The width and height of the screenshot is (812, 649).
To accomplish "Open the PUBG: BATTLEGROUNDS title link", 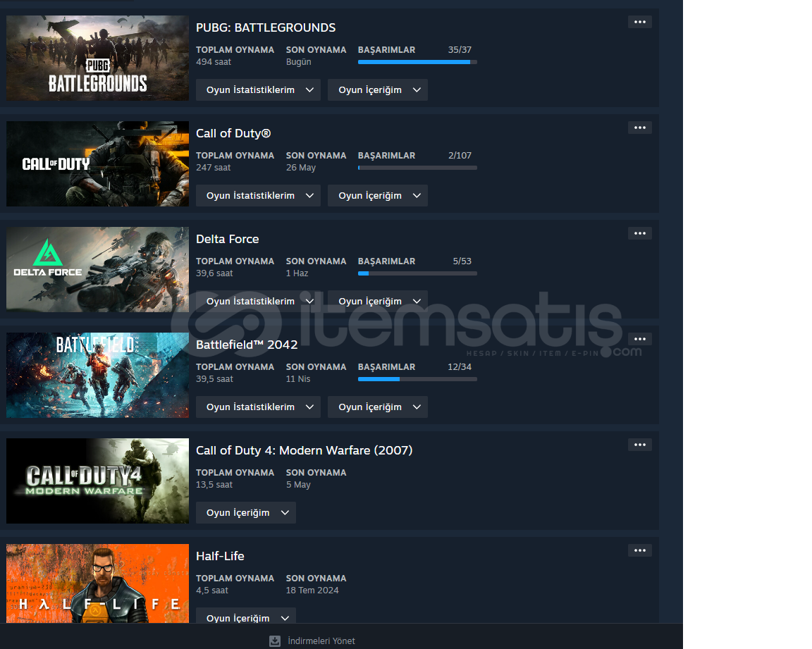I will click(x=266, y=27).
